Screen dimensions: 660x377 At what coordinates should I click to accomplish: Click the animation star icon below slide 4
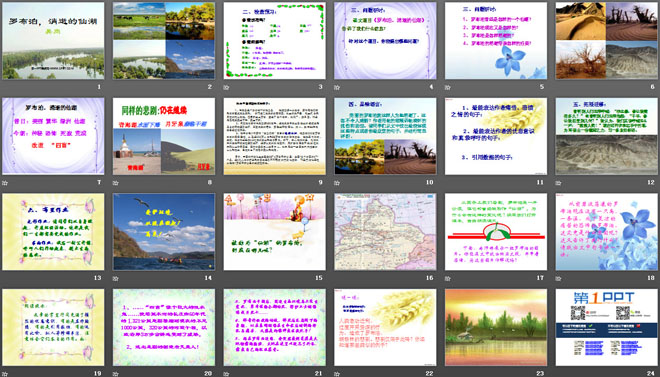337,88
